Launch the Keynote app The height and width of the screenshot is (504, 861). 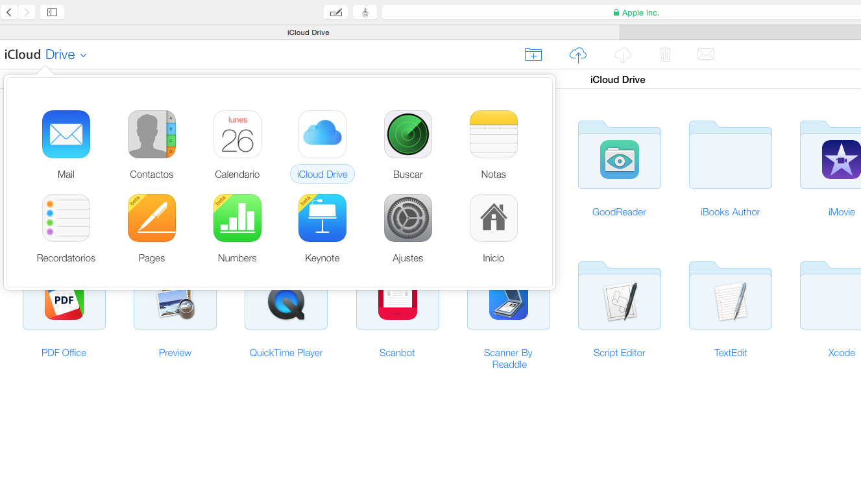click(322, 218)
